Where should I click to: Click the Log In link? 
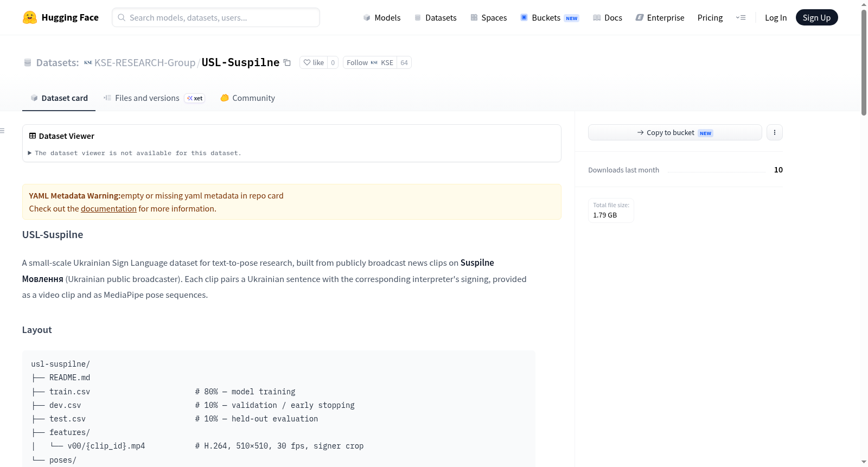776,17
